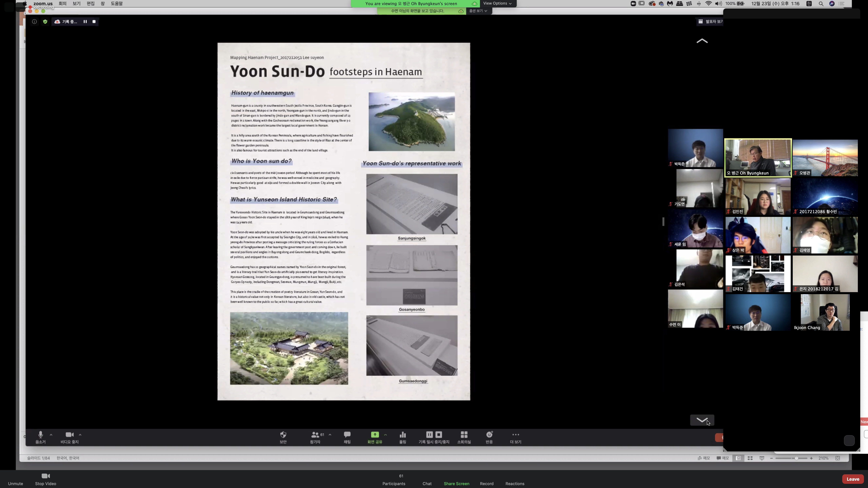Screen dimensions: 868x488
Task: Open the Wi-Fi status menu icon
Action: tap(708, 3)
